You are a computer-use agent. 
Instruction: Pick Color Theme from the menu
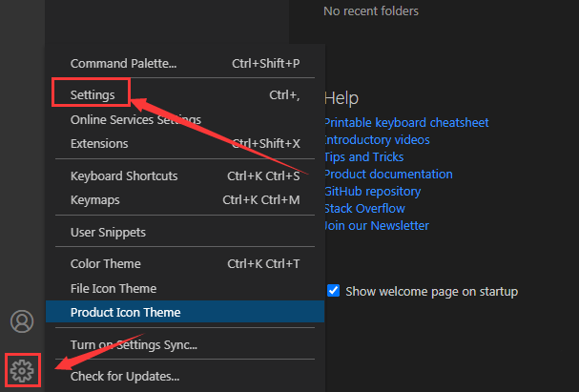point(105,264)
